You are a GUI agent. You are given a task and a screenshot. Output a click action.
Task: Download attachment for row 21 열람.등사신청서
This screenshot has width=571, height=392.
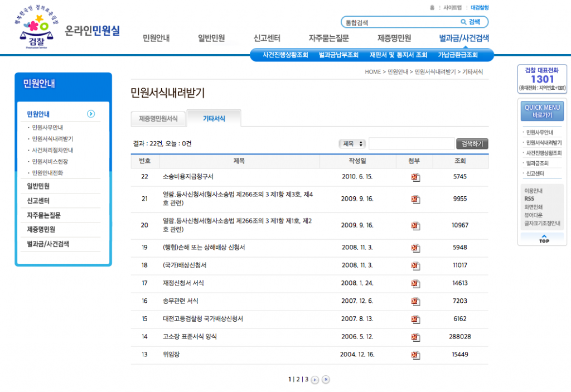[415, 199]
